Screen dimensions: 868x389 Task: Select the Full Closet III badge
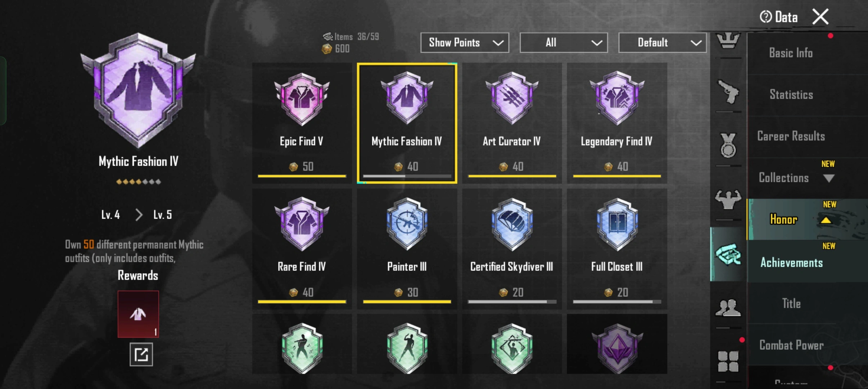tap(617, 249)
